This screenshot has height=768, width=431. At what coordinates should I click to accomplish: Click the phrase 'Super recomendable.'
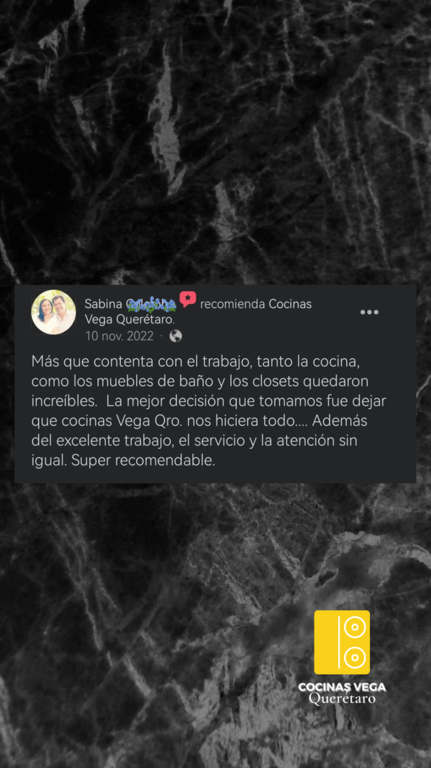coord(143,461)
